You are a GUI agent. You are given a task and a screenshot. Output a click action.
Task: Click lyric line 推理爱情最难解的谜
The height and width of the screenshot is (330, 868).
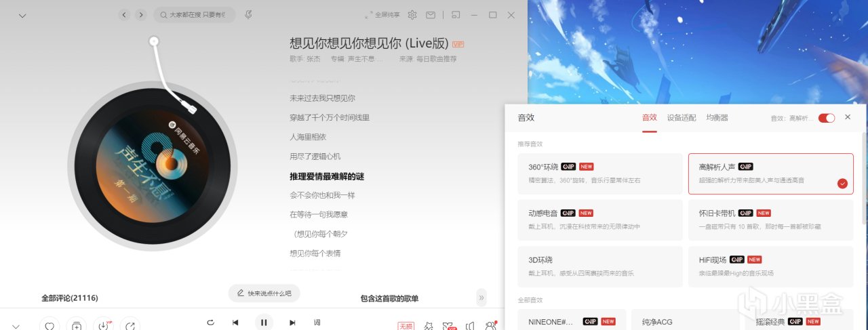(327, 176)
